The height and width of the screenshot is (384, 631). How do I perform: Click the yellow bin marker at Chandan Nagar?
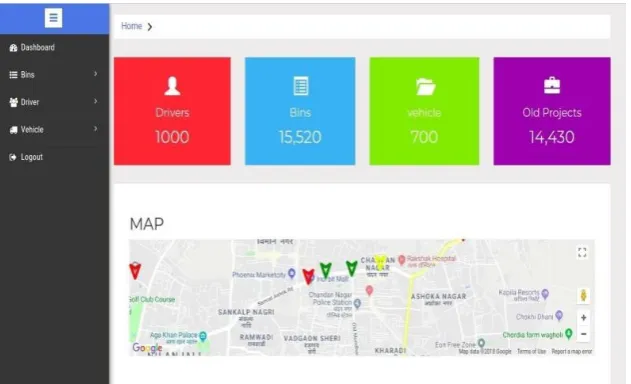(x=379, y=262)
